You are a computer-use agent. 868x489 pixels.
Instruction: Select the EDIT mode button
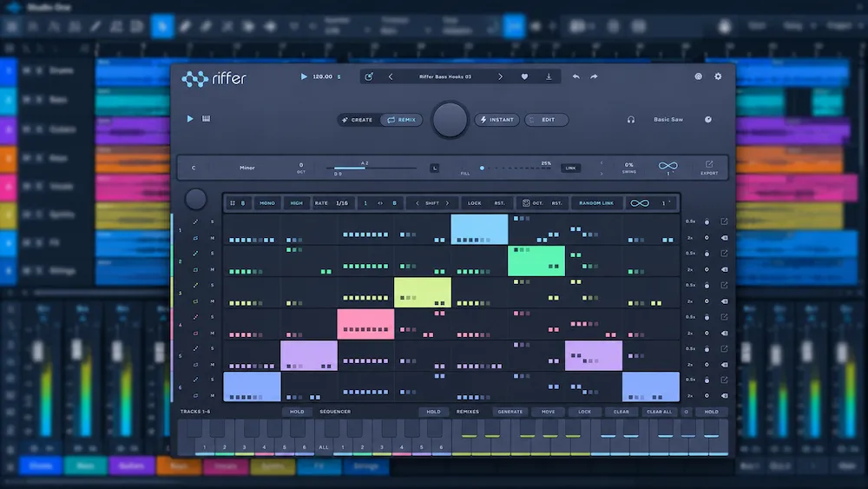[x=546, y=120]
